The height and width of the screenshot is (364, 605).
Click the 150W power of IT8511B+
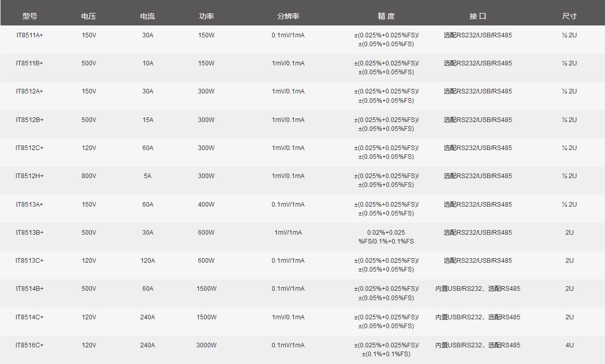click(x=206, y=63)
